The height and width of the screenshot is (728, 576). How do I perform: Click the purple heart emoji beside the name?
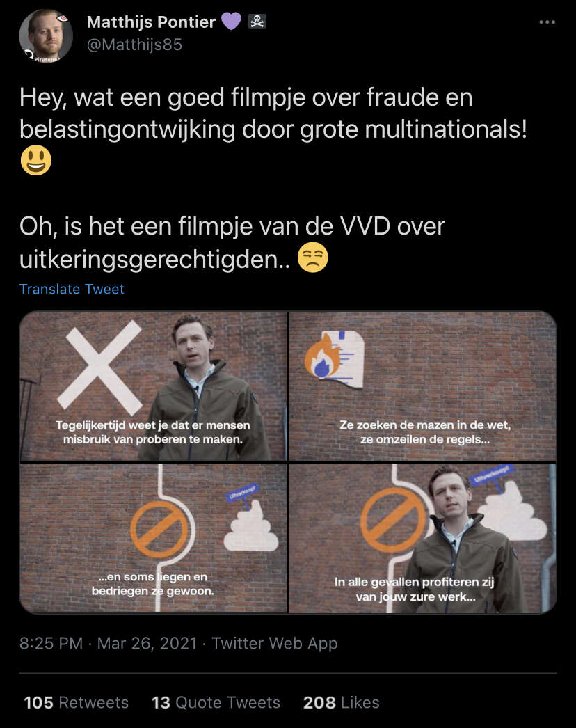coord(231,22)
